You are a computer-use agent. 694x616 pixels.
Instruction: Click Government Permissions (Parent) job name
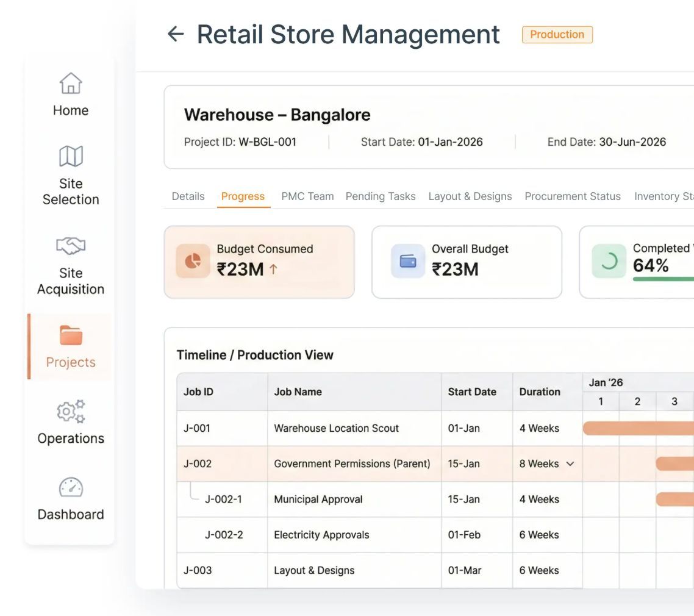pos(352,464)
